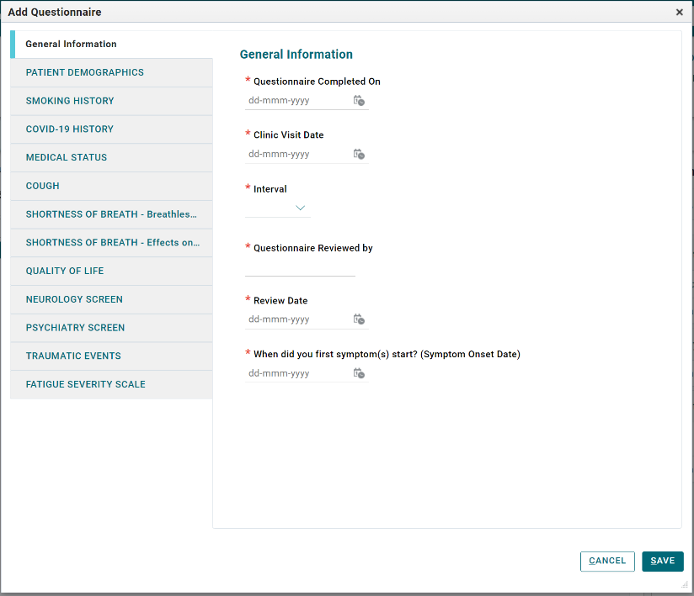Open Shortness of Breath - Breathlessness tab

(111, 214)
